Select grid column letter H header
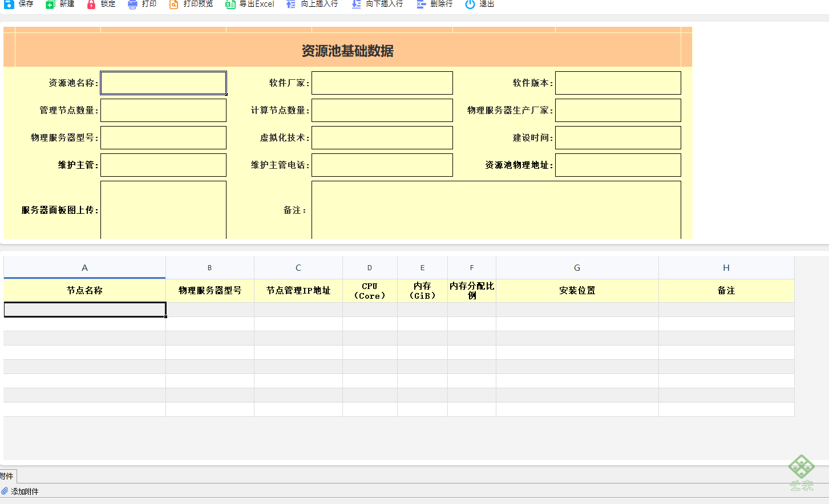Viewport: 829px width, 504px height. [x=726, y=267]
